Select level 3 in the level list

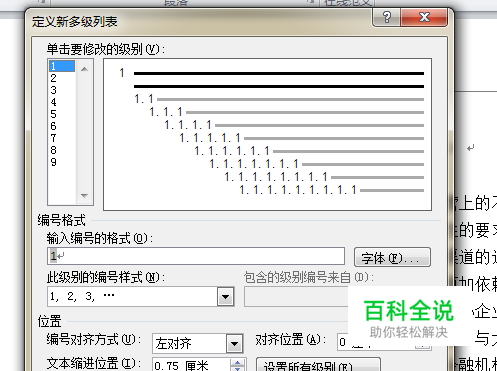(x=62, y=90)
